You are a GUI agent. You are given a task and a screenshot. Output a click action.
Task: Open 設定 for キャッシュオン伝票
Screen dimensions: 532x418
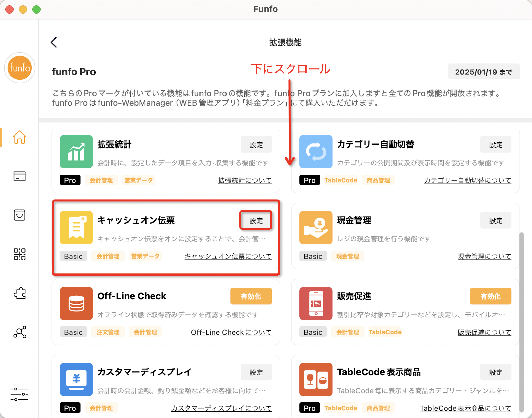256,220
